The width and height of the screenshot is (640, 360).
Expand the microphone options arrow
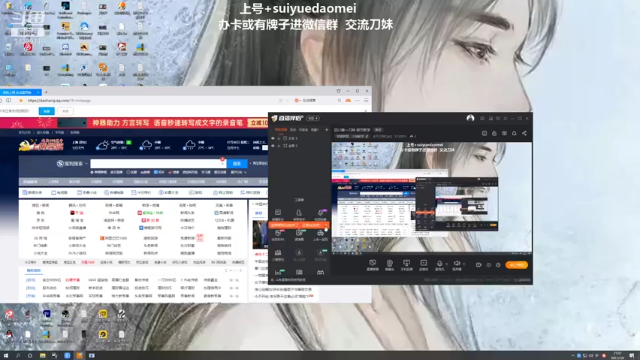447,264
